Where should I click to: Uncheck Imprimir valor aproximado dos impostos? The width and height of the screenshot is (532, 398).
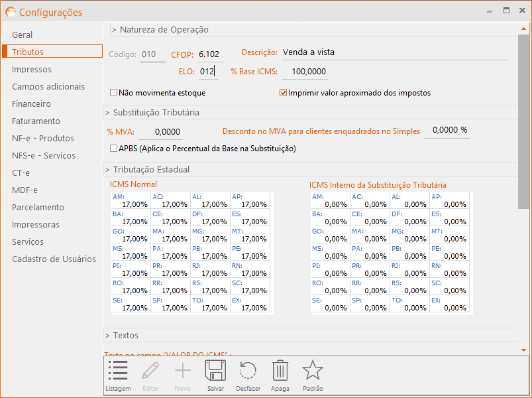point(284,93)
